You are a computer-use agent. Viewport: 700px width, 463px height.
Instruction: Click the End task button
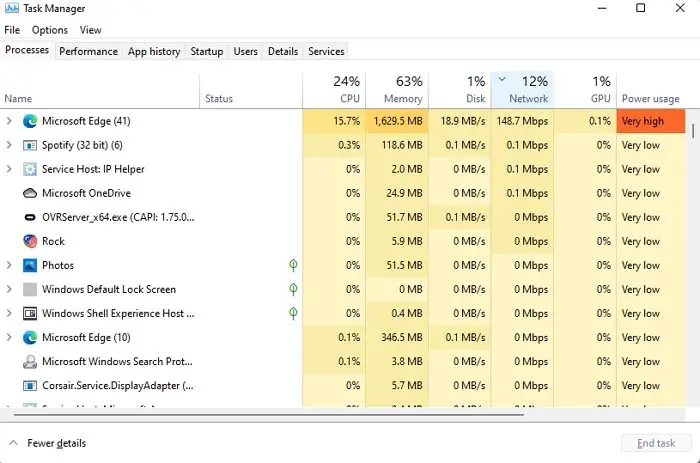click(656, 443)
